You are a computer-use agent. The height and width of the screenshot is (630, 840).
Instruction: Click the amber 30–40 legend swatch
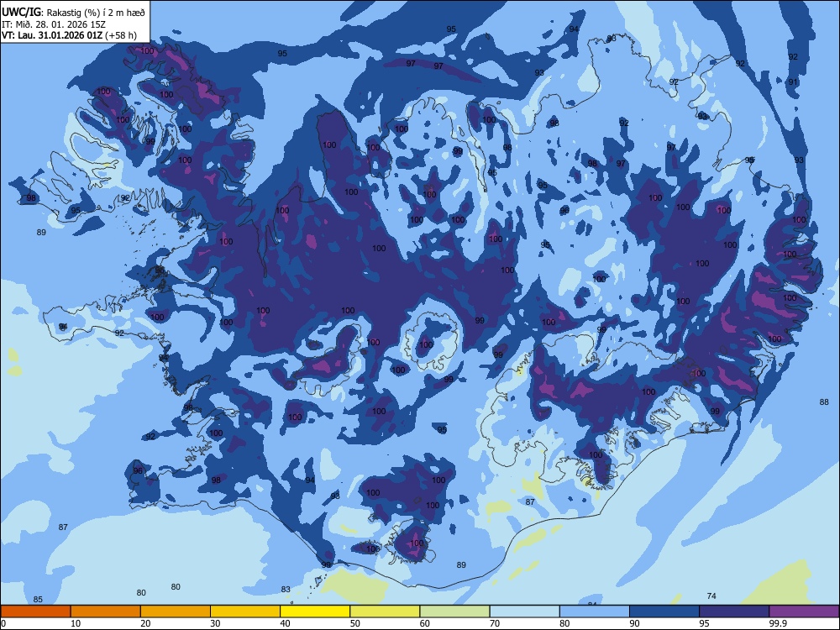click(245, 612)
